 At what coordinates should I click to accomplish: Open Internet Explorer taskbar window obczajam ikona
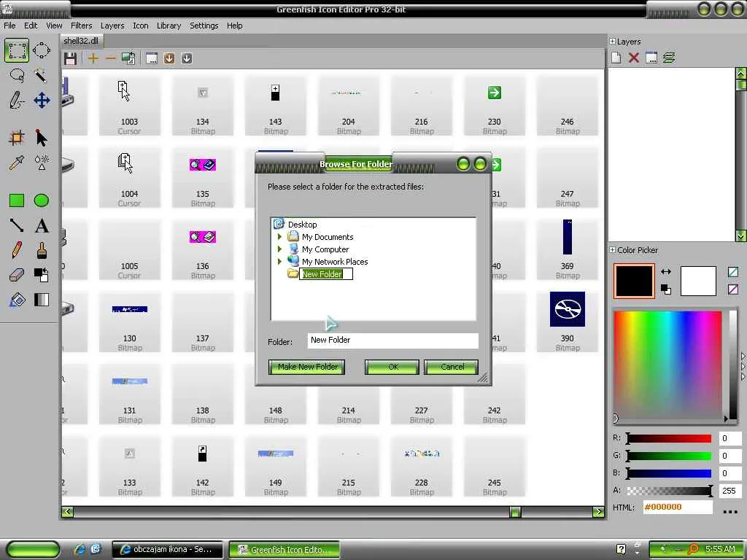[x=167, y=549]
